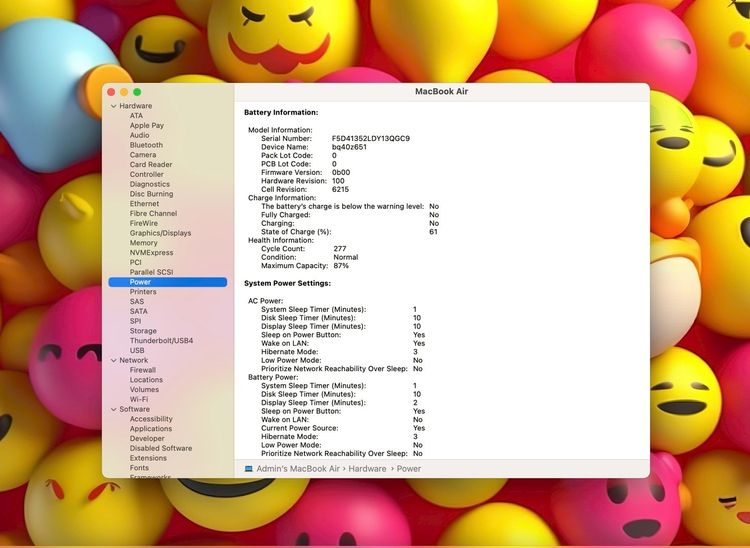Select NVMExpress in the sidebar
The height and width of the screenshot is (548, 750).
[x=152, y=253]
